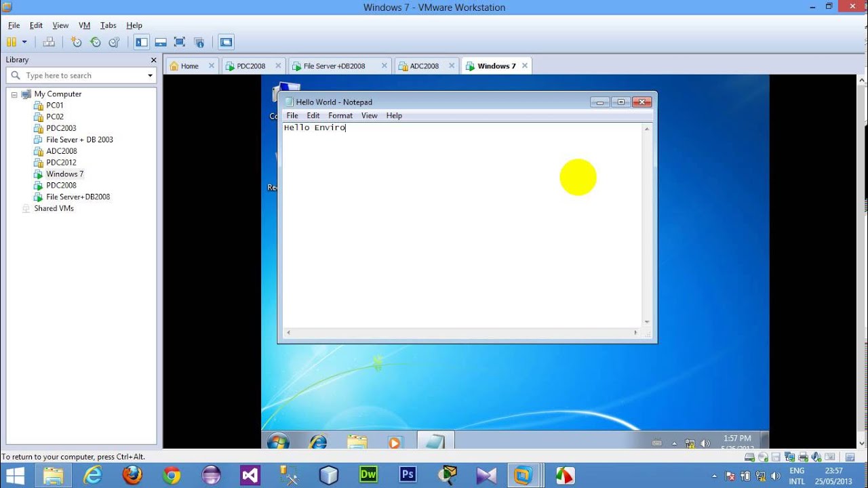Viewport: 868px width, 488px height.
Task: Open guest volume control icon
Action: pos(705,444)
